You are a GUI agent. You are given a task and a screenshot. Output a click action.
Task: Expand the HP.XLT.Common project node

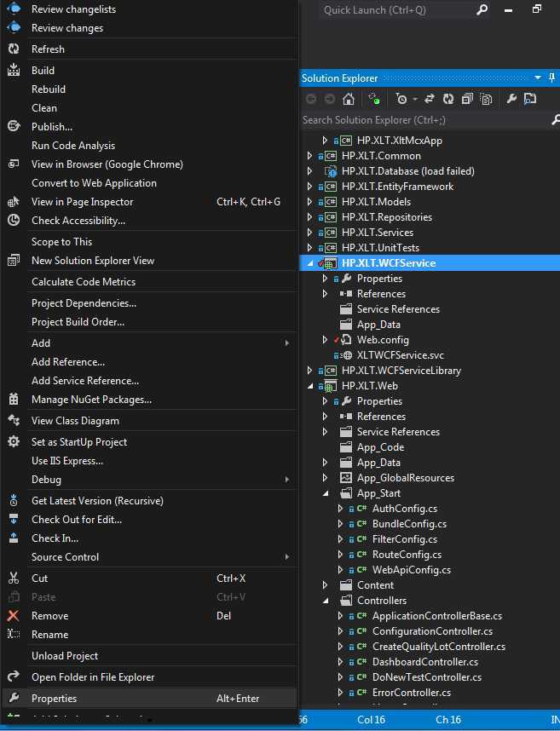(309, 156)
